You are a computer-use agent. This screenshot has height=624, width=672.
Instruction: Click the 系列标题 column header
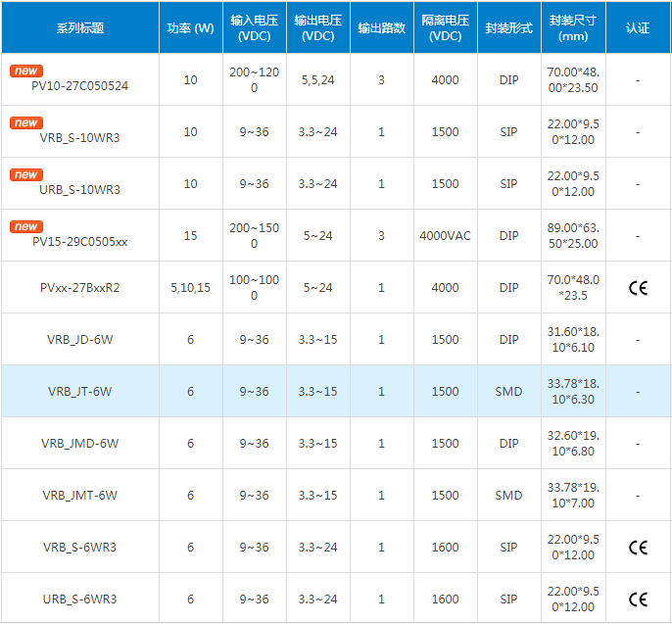[x=80, y=28]
